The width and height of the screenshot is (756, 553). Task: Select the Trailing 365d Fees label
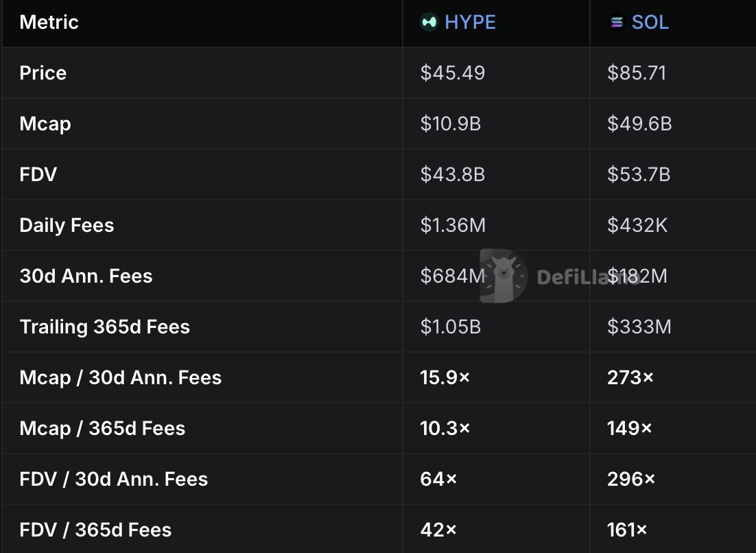coord(105,327)
